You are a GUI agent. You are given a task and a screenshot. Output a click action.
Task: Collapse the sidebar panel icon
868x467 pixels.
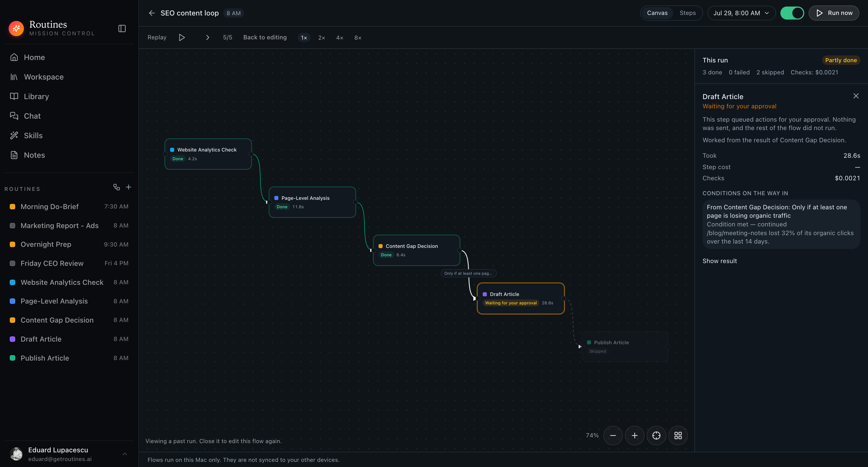122,29
